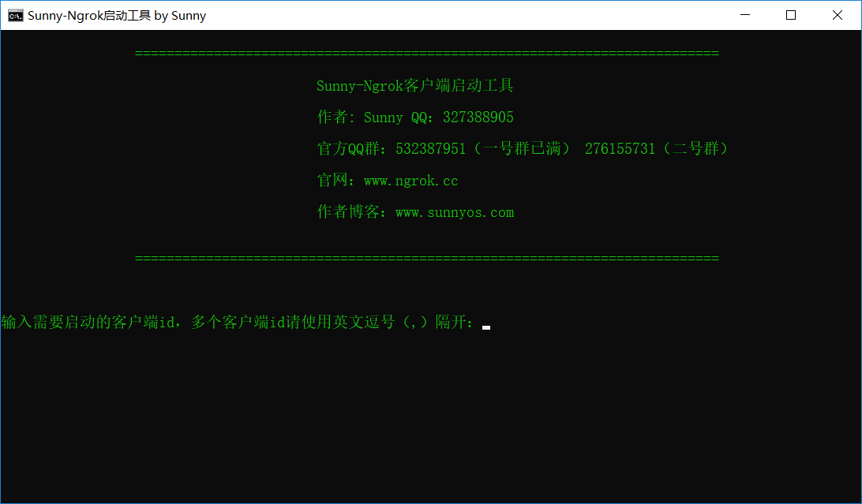Click the QQ group number 532387951
Viewport: 862px width, 504px height.
[430, 149]
